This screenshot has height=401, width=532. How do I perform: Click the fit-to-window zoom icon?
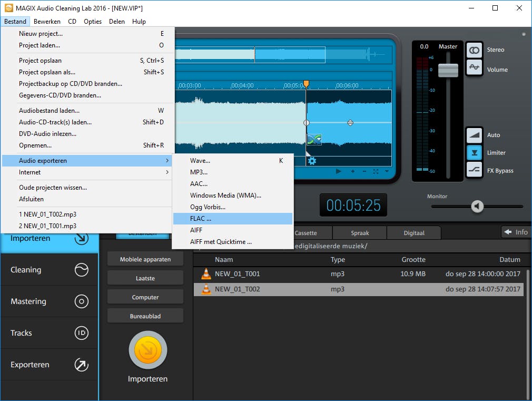pyautogui.click(x=376, y=171)
